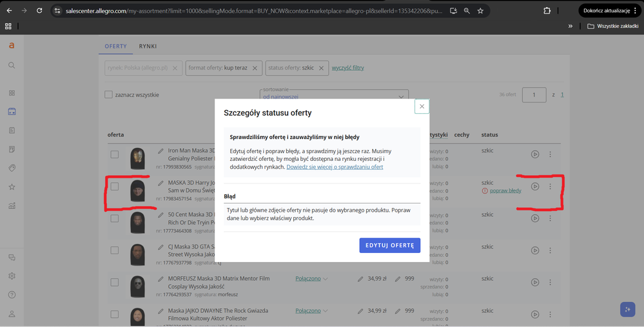
Task: Open the Dowiedz się więcej o sprawdzaniu ofert link
Action: (x=335, y=167)
